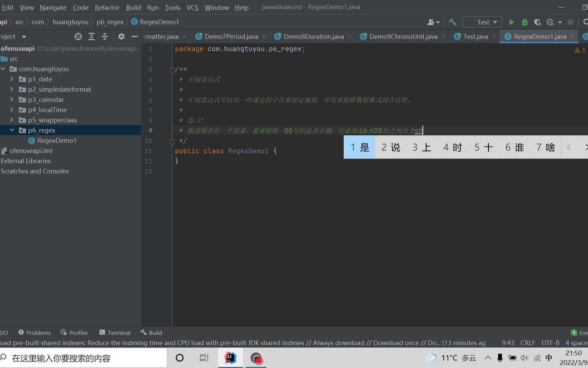Screen dimensions: 588x368
Task: Select IME candidate 2 说
Action: pyautogui.click(x=391, y=147)
